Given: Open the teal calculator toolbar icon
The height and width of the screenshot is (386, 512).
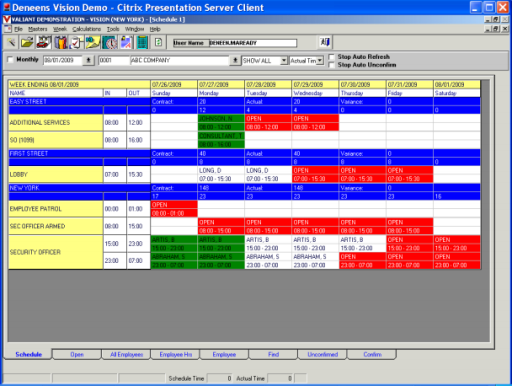Looking at the screenshot, I should [142, 43].
